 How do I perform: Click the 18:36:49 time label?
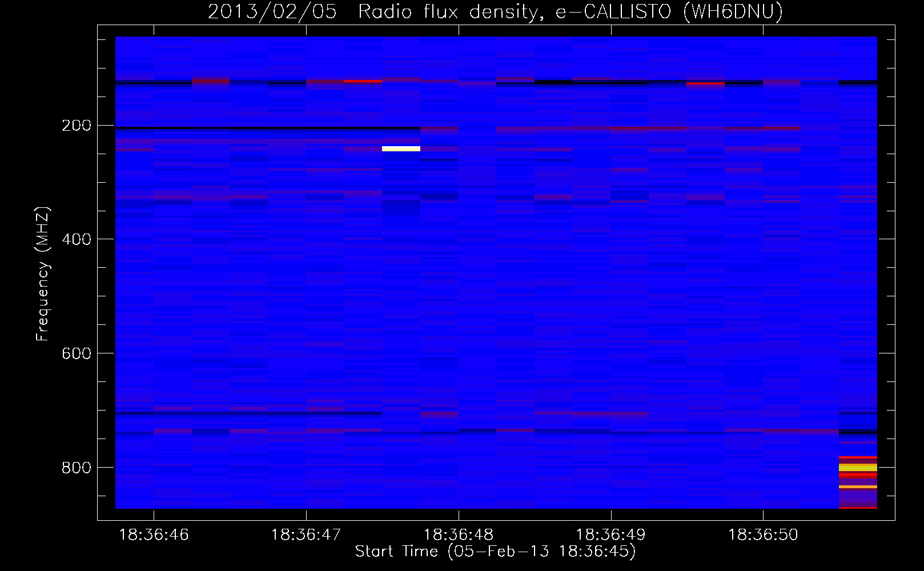click(611, 535)
